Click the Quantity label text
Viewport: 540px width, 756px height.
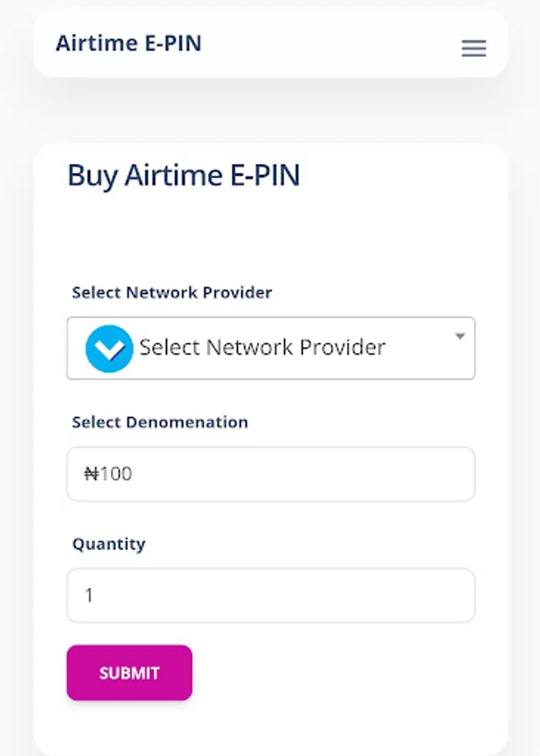point(108,543)
